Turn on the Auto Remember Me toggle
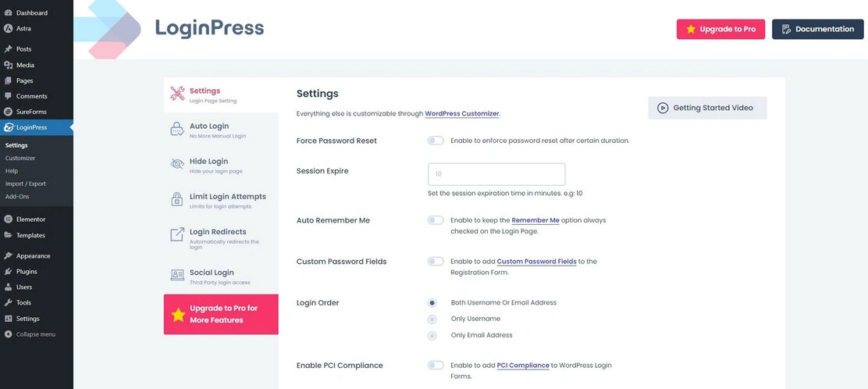The width and height of the screenshot is (868, 389). coord(436,220)
